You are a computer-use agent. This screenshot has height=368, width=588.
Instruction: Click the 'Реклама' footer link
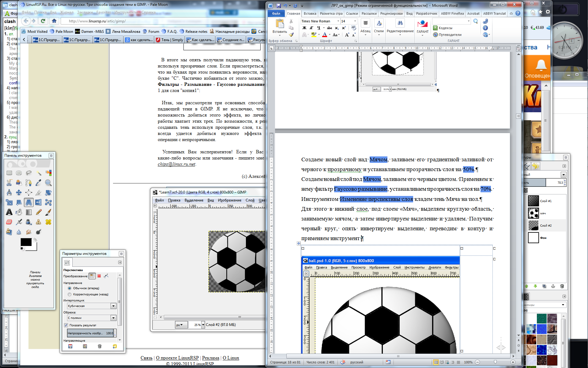coord(211,358)
